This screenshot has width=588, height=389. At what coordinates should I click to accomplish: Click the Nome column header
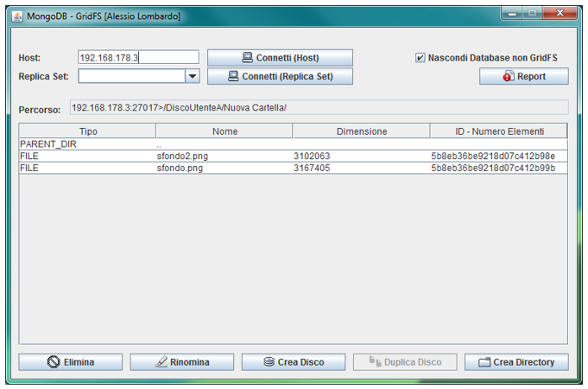coord(224,131)
